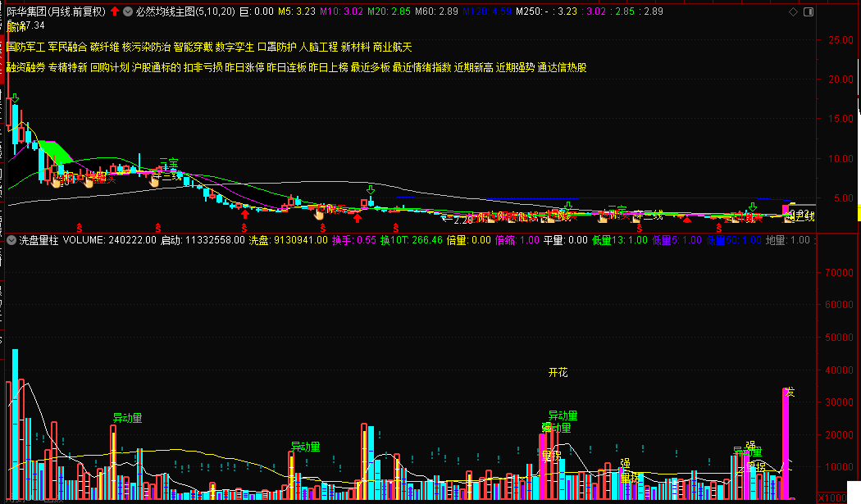Click the hand pointer icon below 三宝 label
861x504 pixels.
point(155,180)
